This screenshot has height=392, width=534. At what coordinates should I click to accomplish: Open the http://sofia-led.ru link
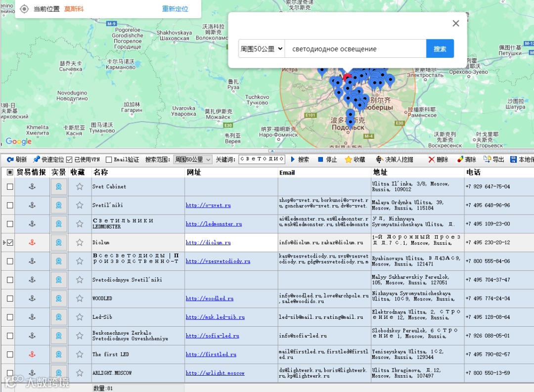click(212, 336)
